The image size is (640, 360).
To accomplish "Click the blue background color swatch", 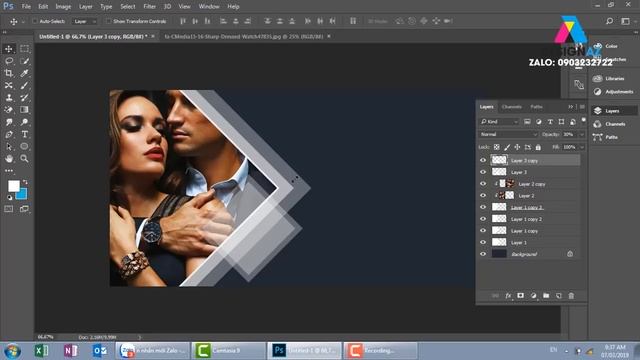I will (x=23, y=194).
